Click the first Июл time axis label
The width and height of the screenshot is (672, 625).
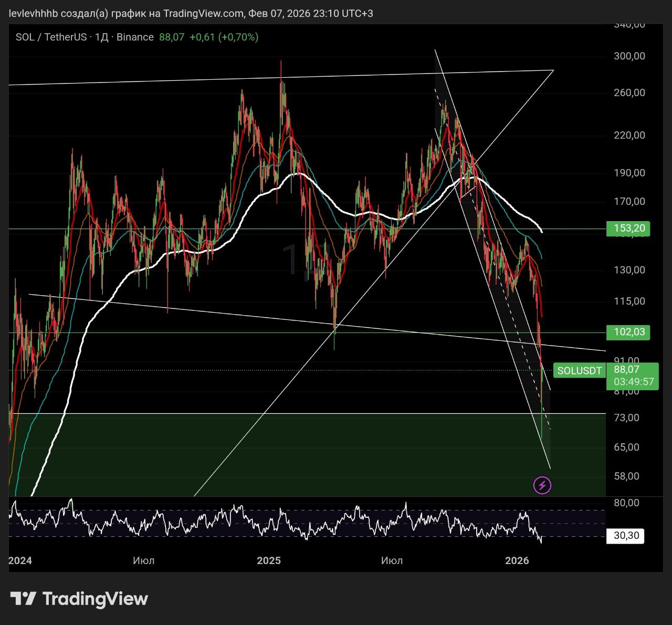(144, 560)
